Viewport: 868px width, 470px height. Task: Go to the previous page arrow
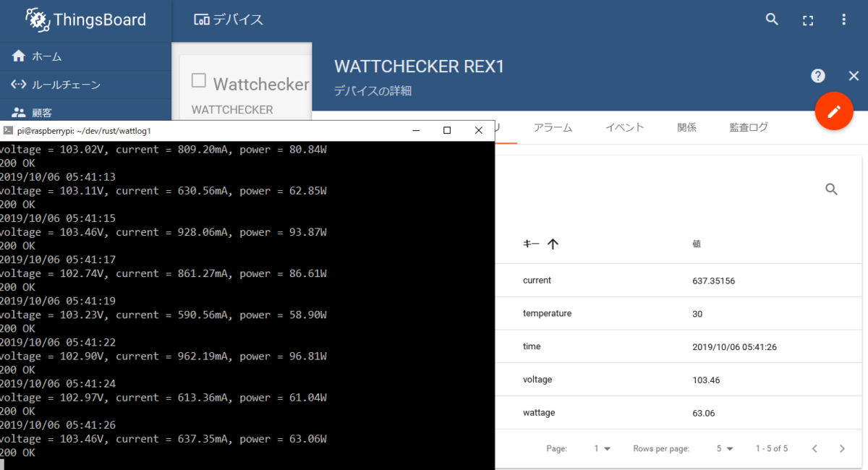click(x=814, y=448)
